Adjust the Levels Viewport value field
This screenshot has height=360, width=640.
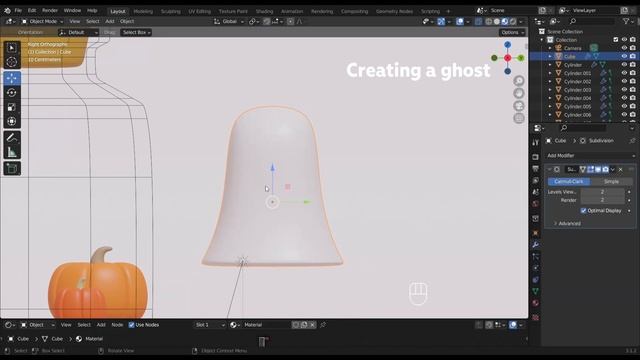coord(602,192)
